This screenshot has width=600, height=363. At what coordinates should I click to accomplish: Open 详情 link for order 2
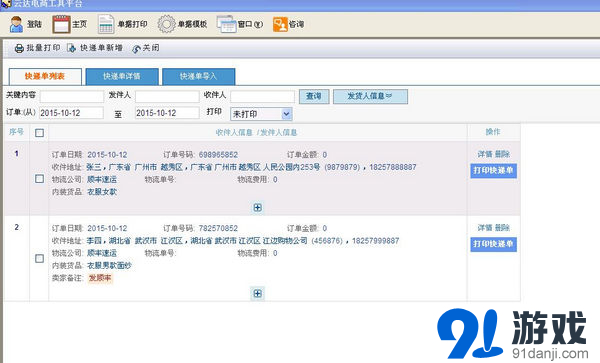[485, 228]
